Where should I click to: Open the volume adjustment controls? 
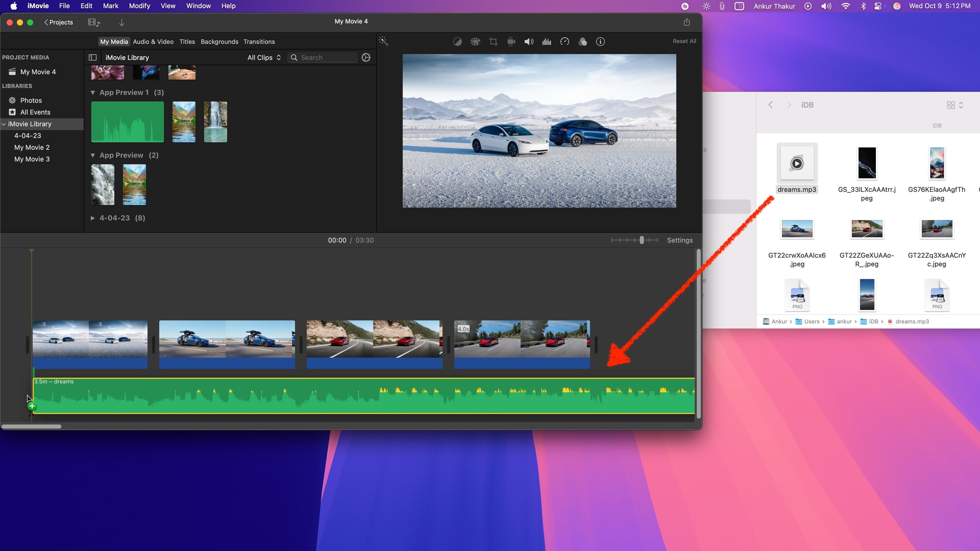tap(528, 41)
